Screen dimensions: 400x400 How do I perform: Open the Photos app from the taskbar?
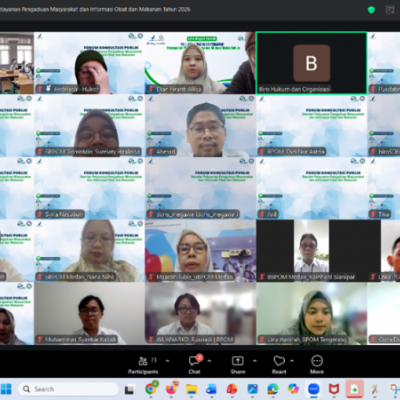point(252,389)
